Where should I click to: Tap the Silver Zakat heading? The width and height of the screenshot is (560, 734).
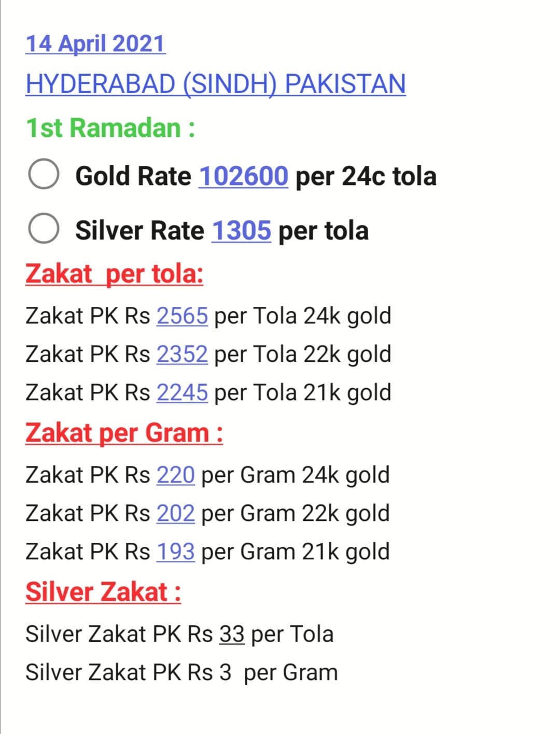[x=103, y=592]
